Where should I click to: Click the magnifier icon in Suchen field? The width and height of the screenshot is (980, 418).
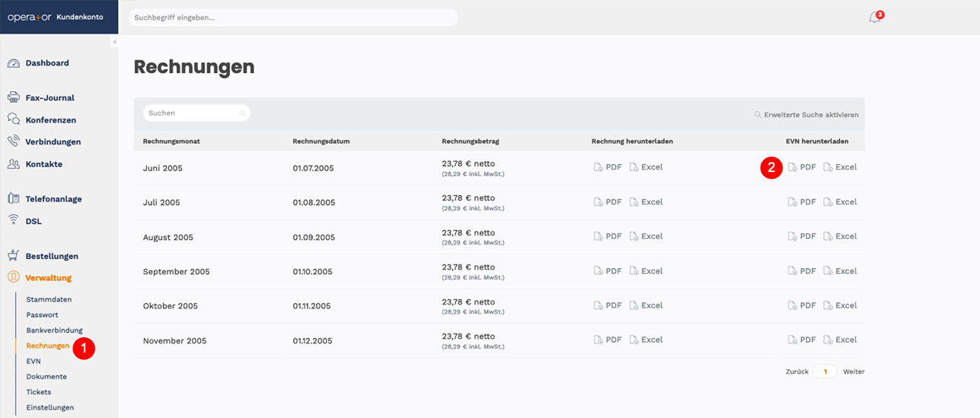(x=242, y=113)
